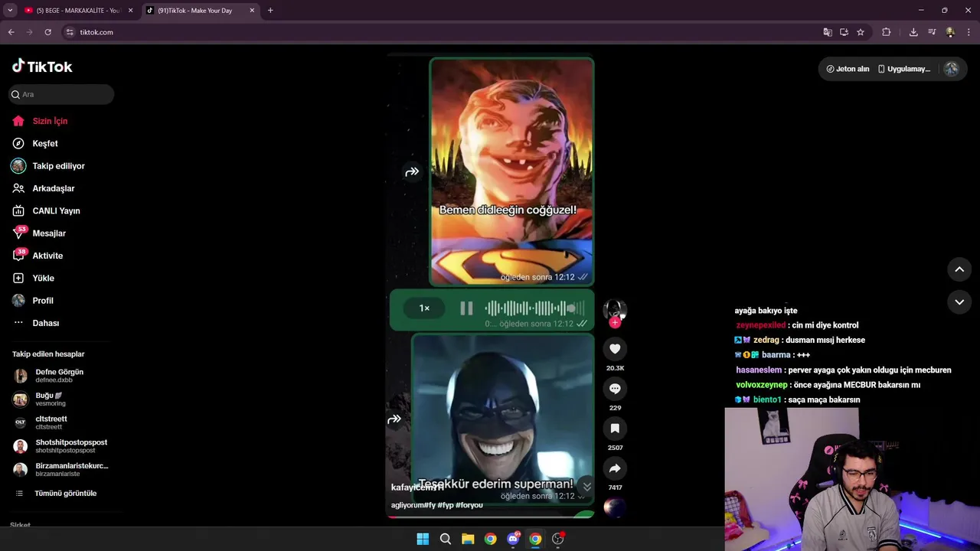Seek using the video progress bar
The image size is (980, 551).
tap(491, 517)
